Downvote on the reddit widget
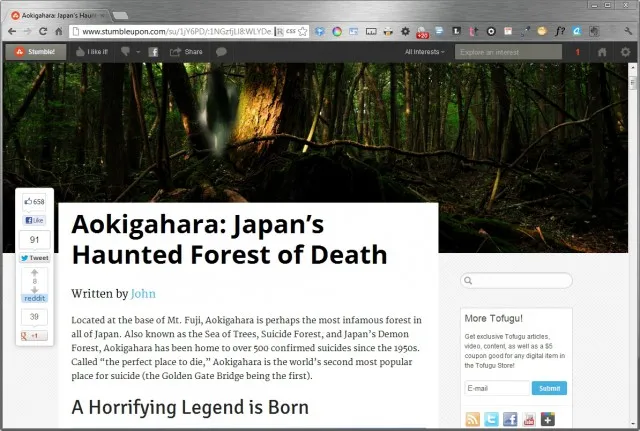Screen dimensions: 640x431 click(34, 290)
